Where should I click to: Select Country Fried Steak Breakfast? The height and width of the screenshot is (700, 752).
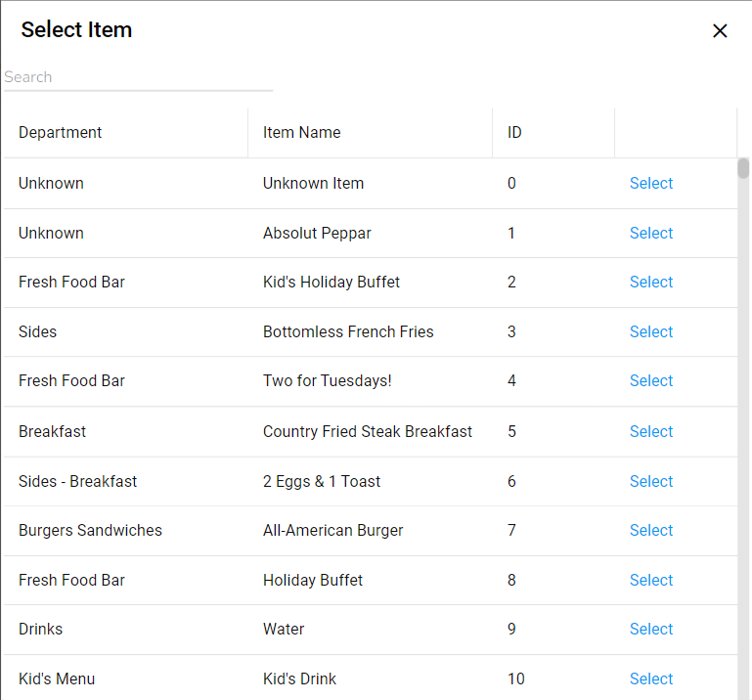pos(651,432)
